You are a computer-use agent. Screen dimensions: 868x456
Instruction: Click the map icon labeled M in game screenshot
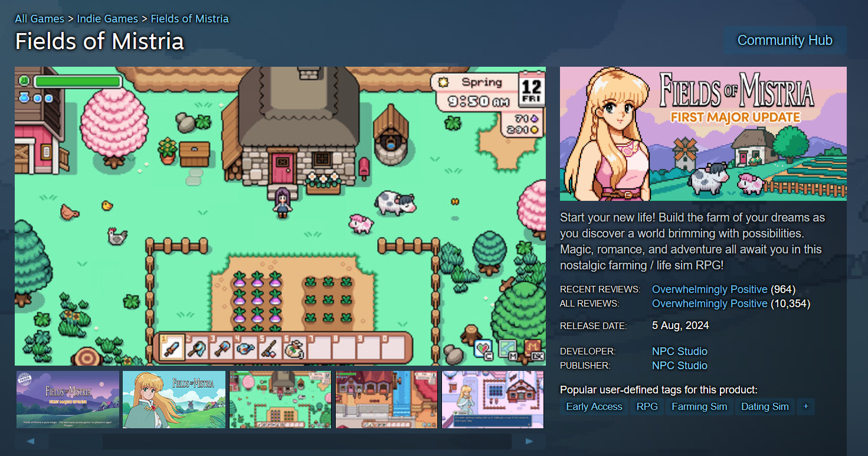click(507, 349)
